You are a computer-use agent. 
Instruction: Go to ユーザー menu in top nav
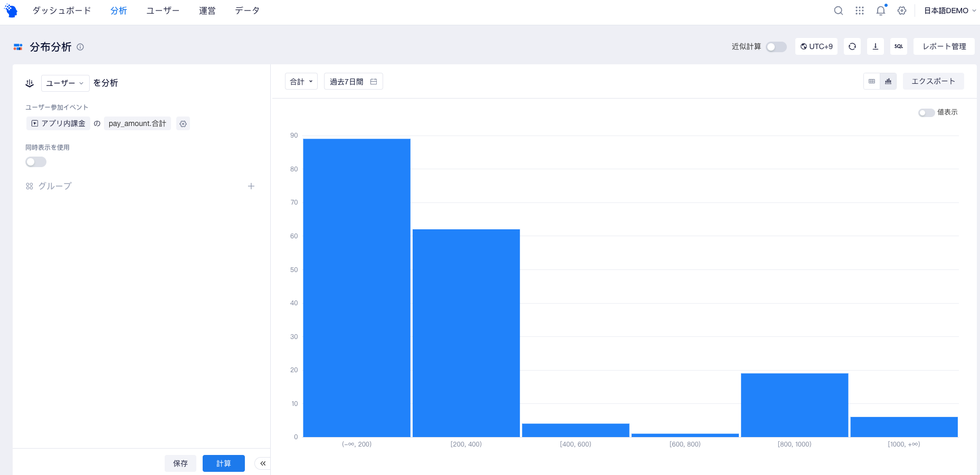pyautogui.click(x=163, y=11)
